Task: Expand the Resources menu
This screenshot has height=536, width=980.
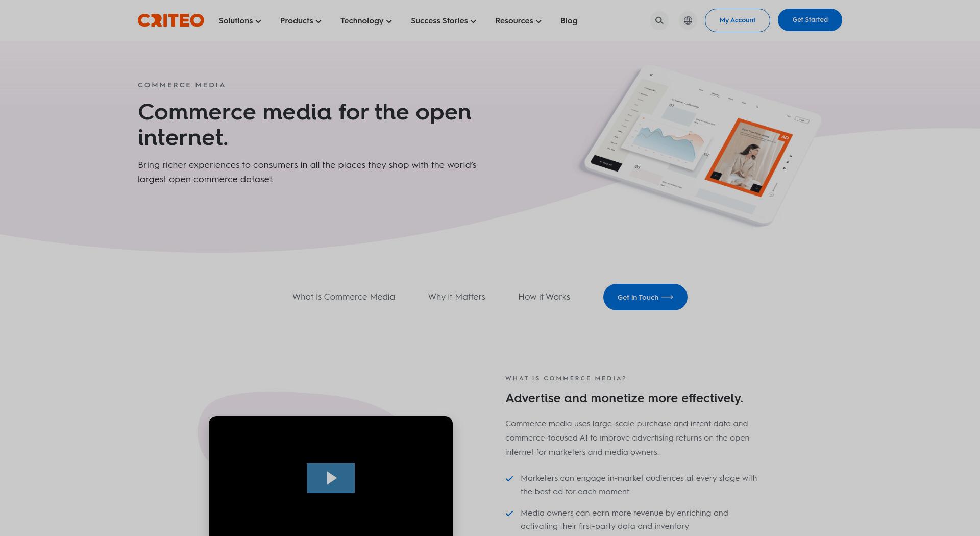Action: 518,21
